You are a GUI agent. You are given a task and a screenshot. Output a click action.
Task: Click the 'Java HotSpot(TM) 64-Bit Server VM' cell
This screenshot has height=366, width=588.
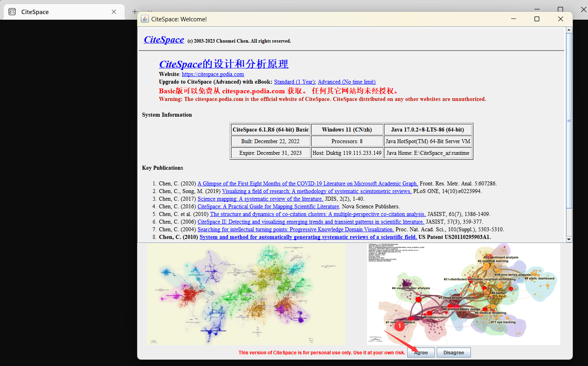427,141
